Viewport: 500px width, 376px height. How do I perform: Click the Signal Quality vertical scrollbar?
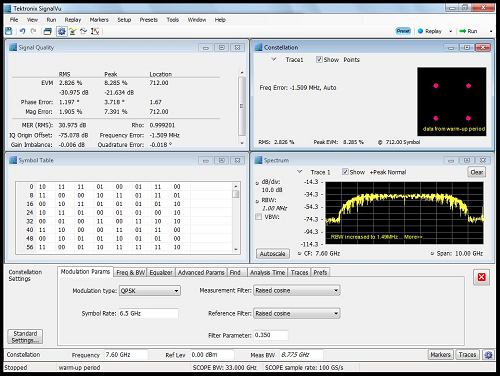tap(242, 107)
